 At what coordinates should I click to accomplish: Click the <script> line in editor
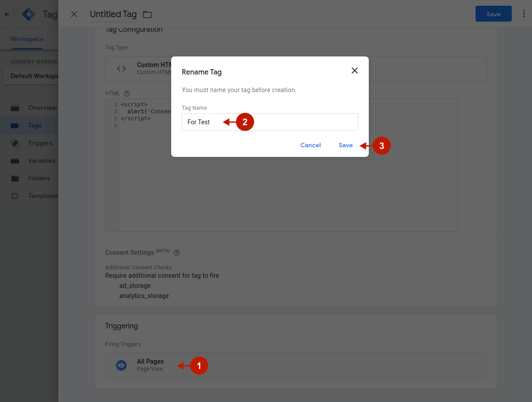pyautogui.click(x=134, y=104)
